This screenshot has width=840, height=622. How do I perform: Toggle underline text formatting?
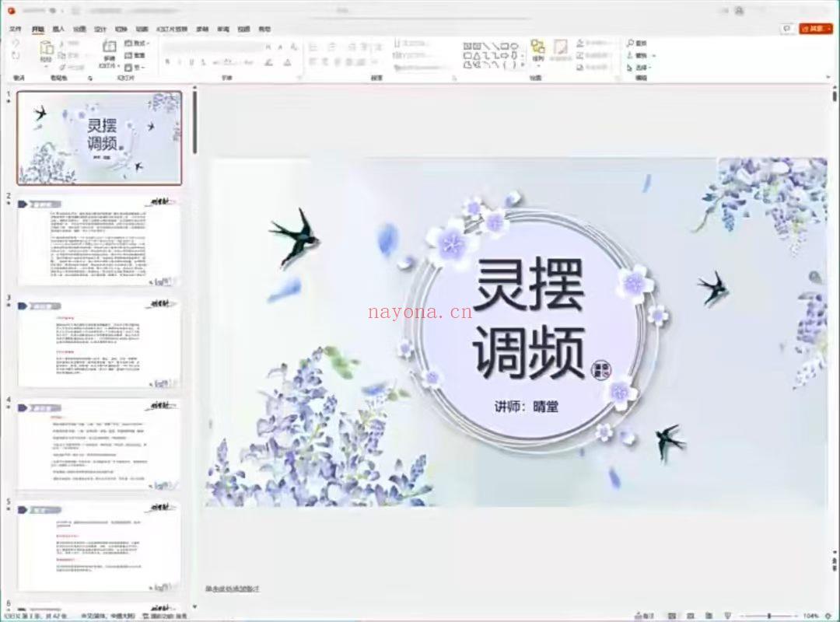click(x=191, y=62)
